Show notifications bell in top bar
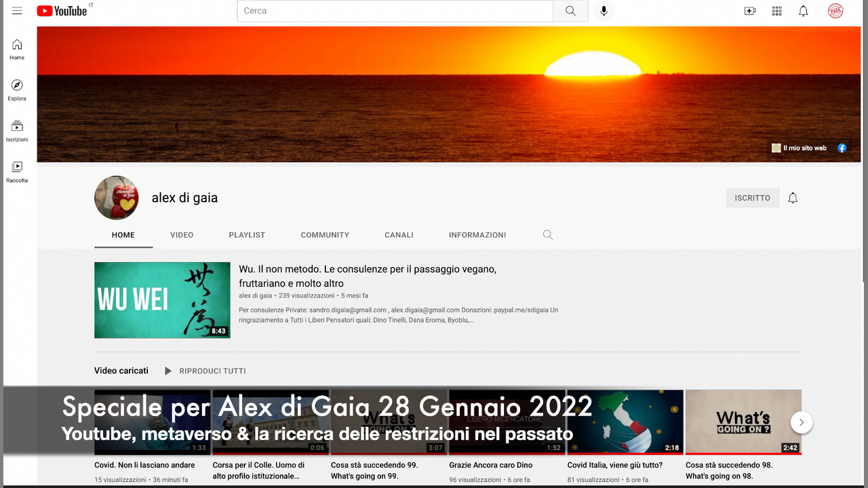This screenshot has width=868, height=488. point(803,11)
